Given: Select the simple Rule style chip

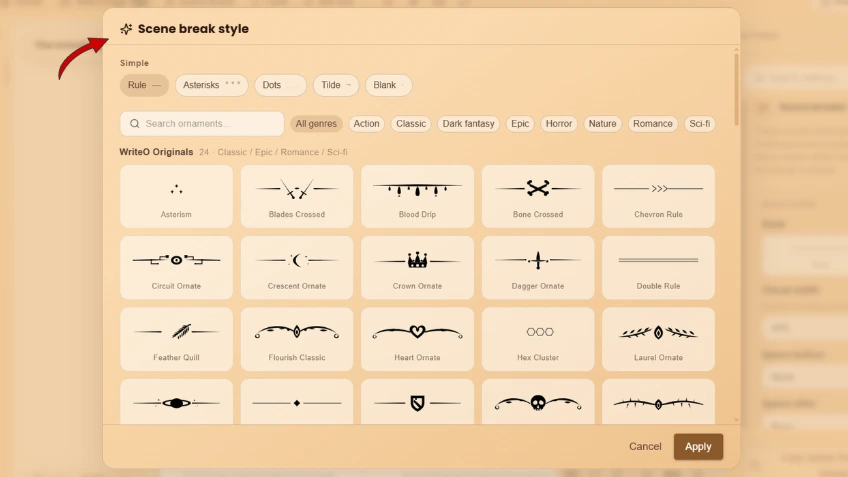Looking at the screenshot, I should point(144,85).
